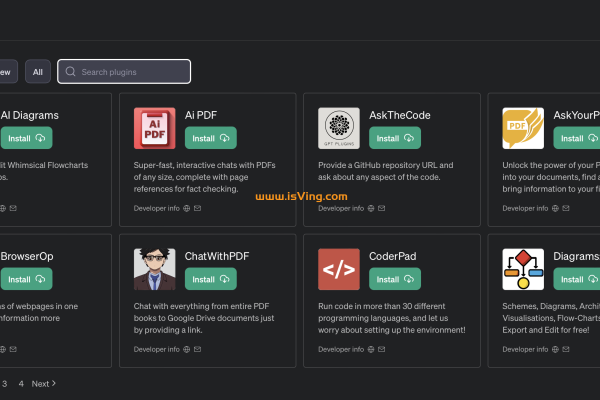Click the AskTheCode plugin logo
This screenshot has height=400, width=600.
(339, 128)
